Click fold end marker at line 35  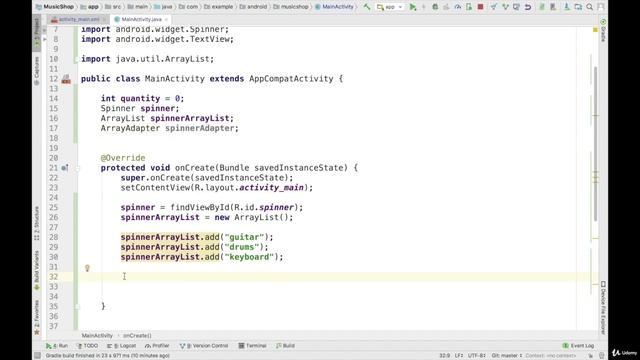(x=77, y=306)
